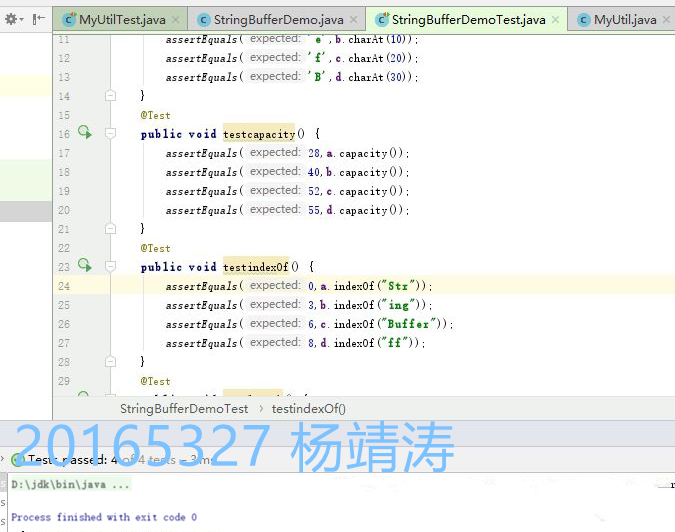The width and height of the screenshot is (675, 532).
Task: Click expected value 40 on line 18
Action: click(314, 172)
